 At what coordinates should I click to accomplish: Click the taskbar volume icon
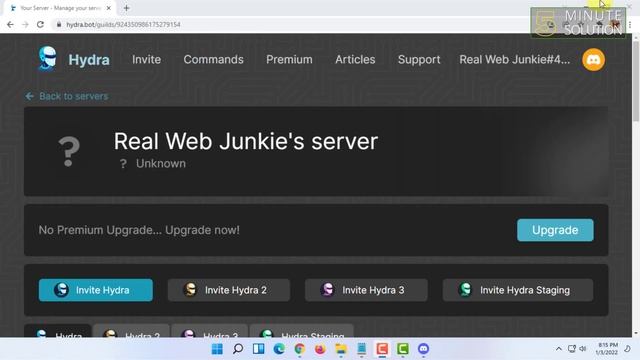pos(583,349)
